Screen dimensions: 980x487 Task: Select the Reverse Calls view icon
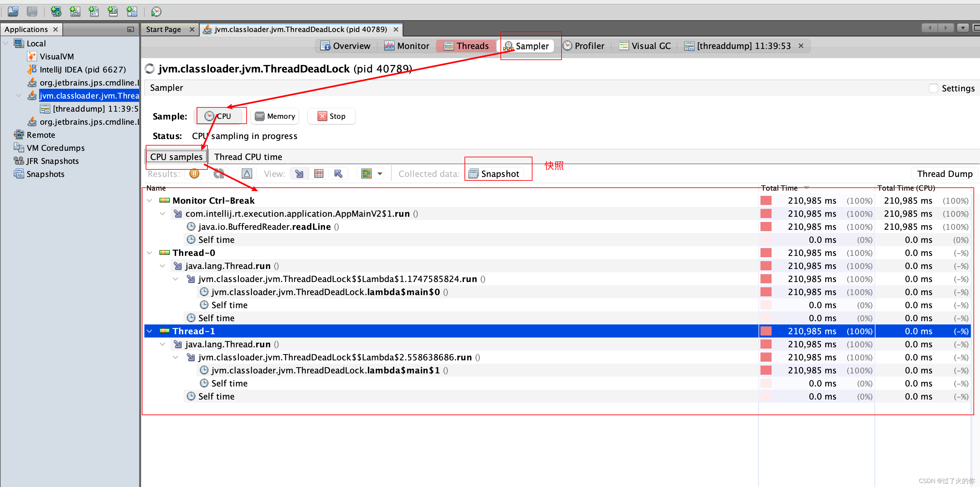point(338,174)
